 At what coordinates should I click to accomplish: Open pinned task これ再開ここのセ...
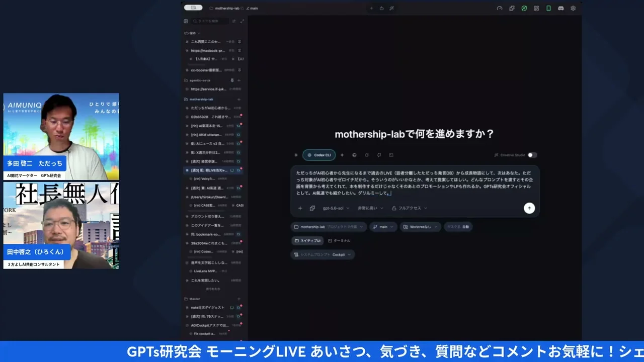[213, 42]
